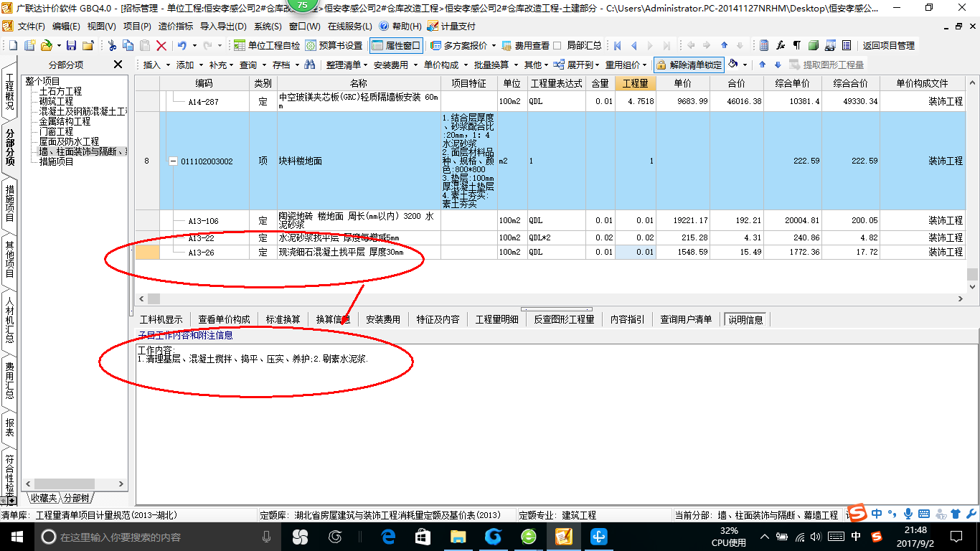Open the 查询 dropdown

coord(253,65)
